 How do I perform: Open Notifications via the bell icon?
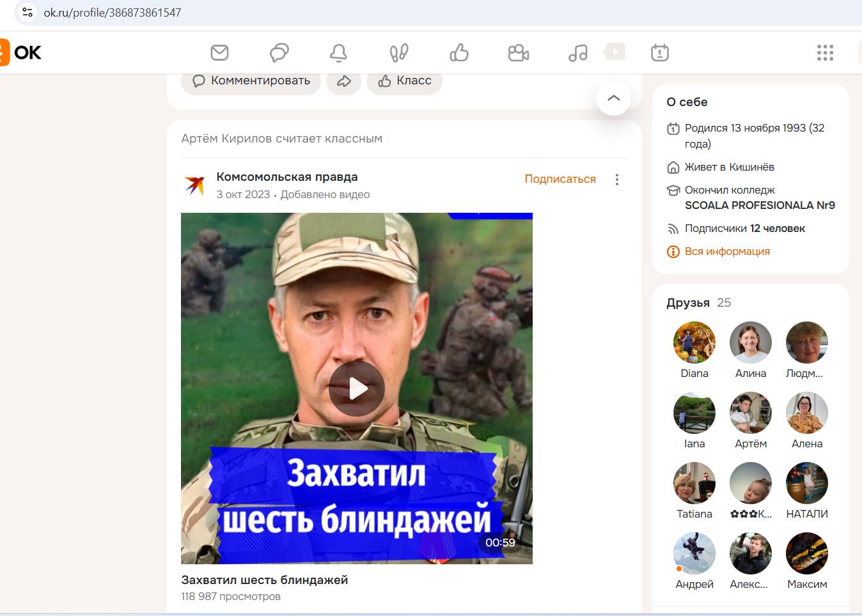click(x=339, y=52)
